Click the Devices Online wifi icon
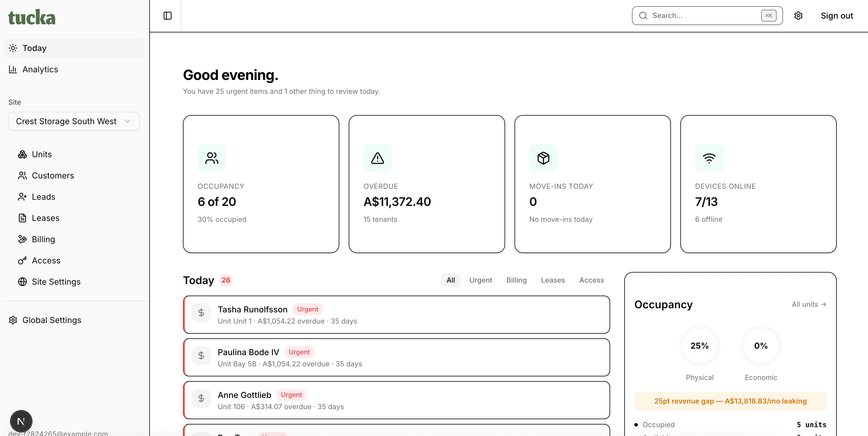The image size is (868, 436). [x=709, y=158]
